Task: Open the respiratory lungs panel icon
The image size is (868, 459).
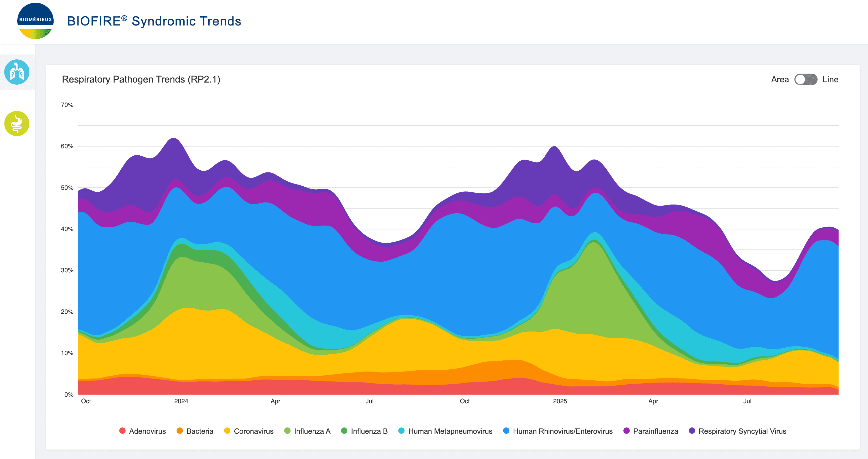Action: point(17,72)
